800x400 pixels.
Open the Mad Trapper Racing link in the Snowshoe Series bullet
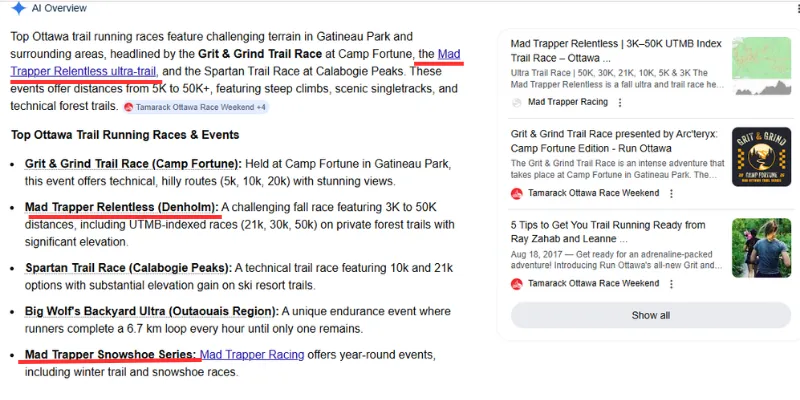pos(252,355)
